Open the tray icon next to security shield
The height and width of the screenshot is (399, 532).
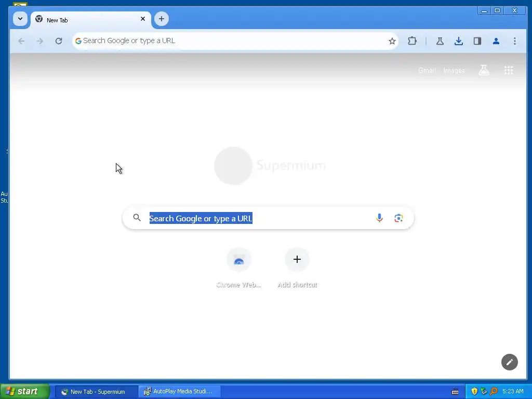pyautogui.click(x=484, y=392)
